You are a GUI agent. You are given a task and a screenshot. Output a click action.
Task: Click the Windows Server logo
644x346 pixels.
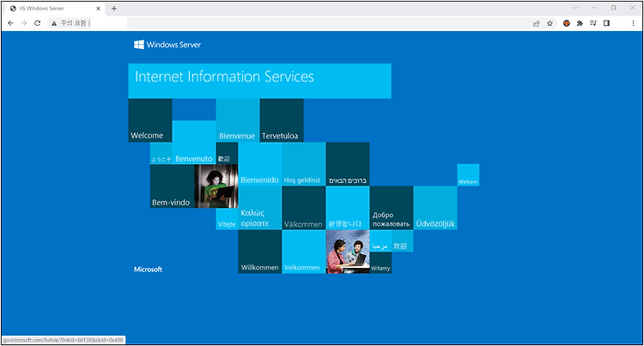tap(167, 45)
